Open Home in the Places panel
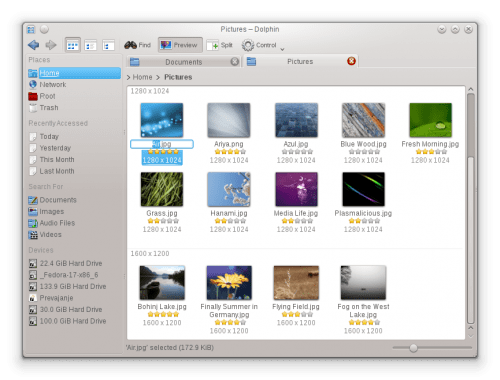This screenshot has height=380, width=500. (74, 73)
